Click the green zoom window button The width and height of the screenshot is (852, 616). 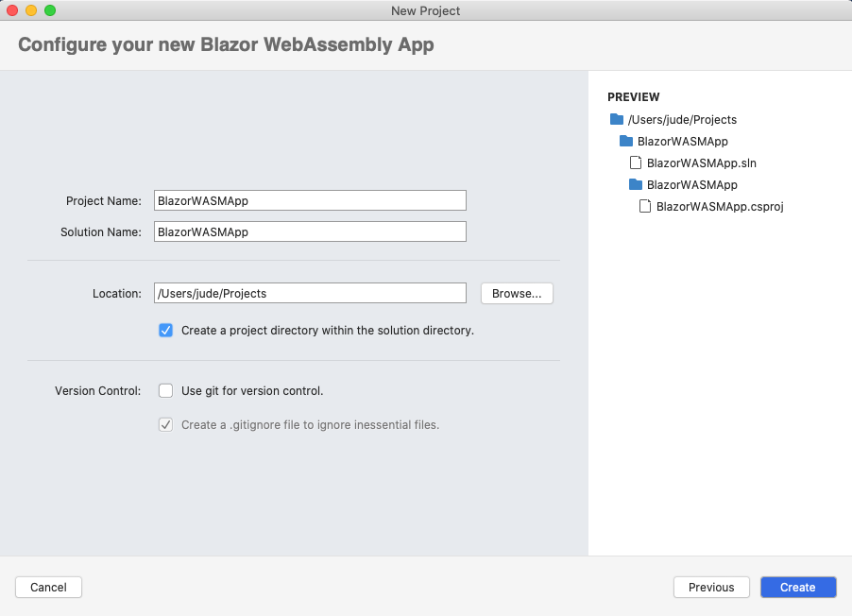point(50,10)
